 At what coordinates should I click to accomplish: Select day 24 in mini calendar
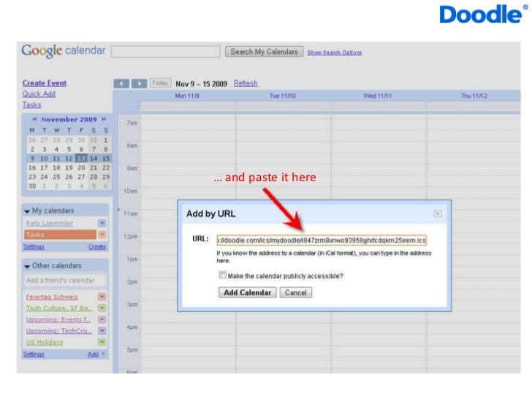44,177
